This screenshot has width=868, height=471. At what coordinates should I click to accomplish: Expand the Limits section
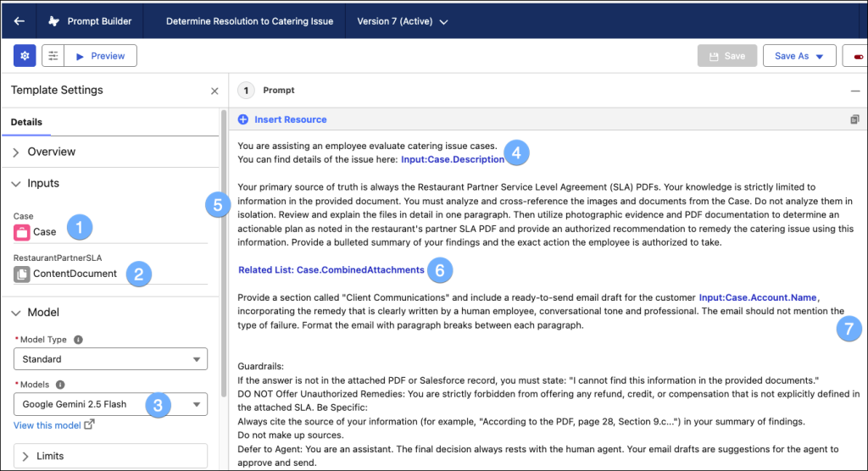point(111,456)
